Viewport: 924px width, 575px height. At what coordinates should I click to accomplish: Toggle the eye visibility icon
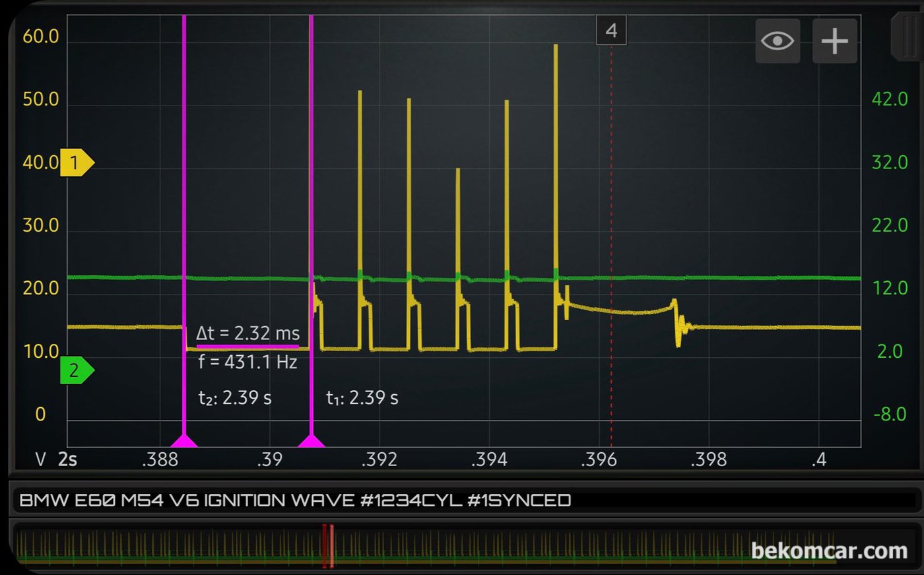tap(777, 41)
